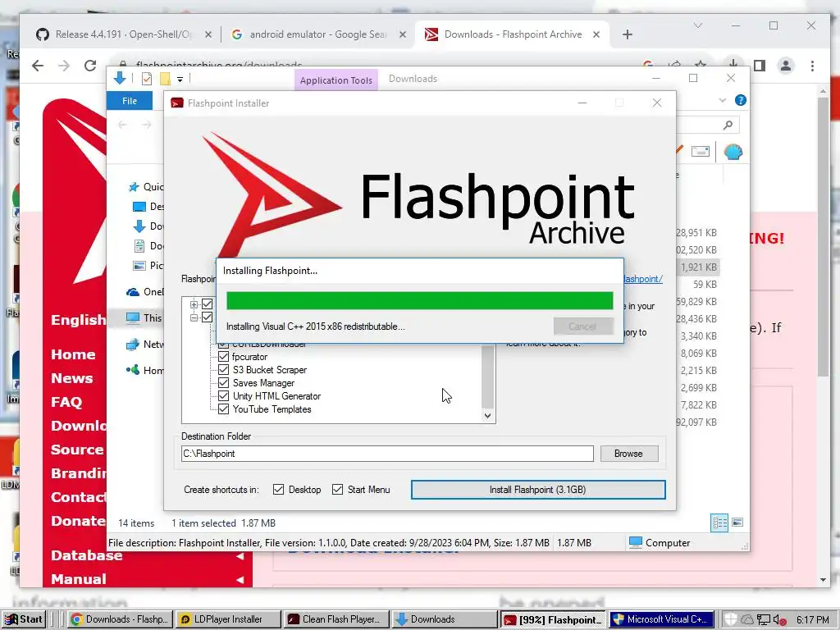
Task: Expand first component tree node
Action: (x=194, y=304)
